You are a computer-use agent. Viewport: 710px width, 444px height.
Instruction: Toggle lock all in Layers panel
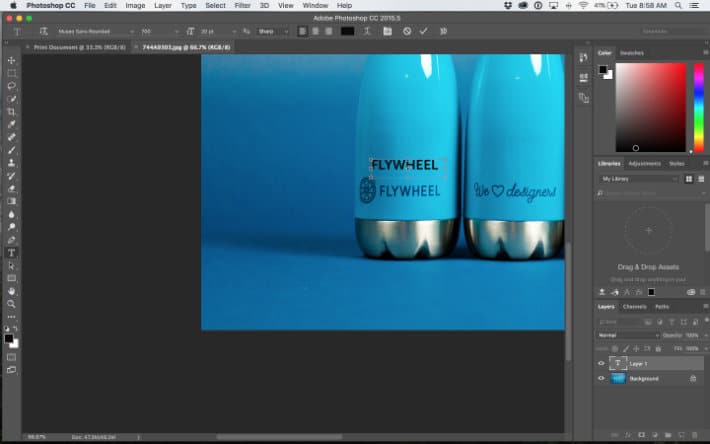658,349
